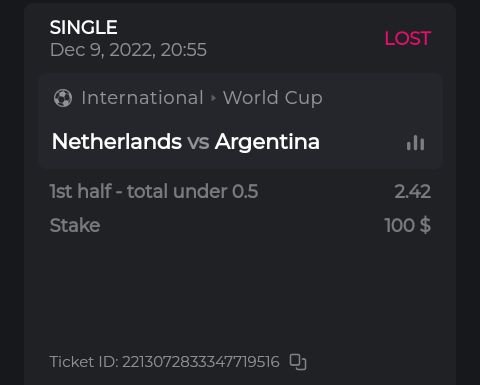Open the International category link
480x385 pixels.
[142, 98]
